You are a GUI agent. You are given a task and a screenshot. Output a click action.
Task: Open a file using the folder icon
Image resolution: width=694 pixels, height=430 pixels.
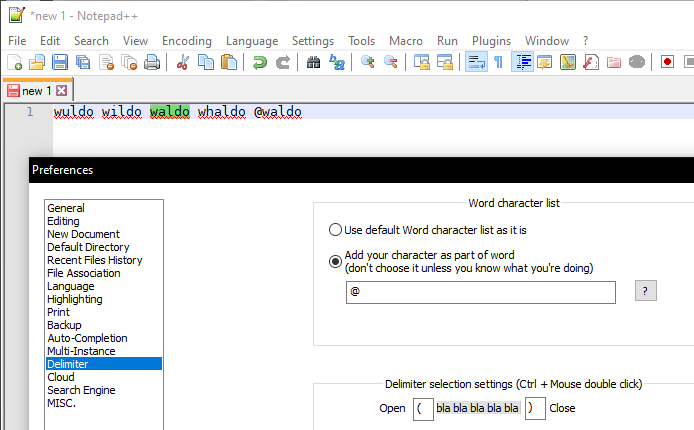(37, 62)
